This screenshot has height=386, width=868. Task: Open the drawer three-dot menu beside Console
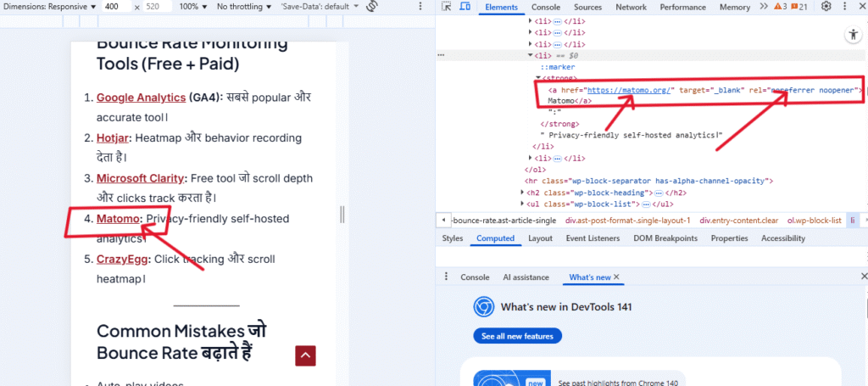[x=446, y=277]
